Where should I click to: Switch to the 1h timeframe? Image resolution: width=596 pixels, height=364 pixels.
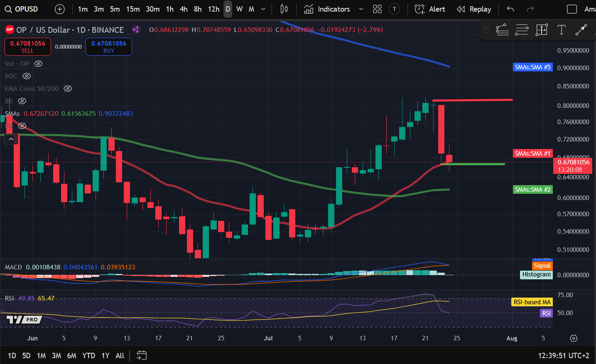tap(170, 9)
